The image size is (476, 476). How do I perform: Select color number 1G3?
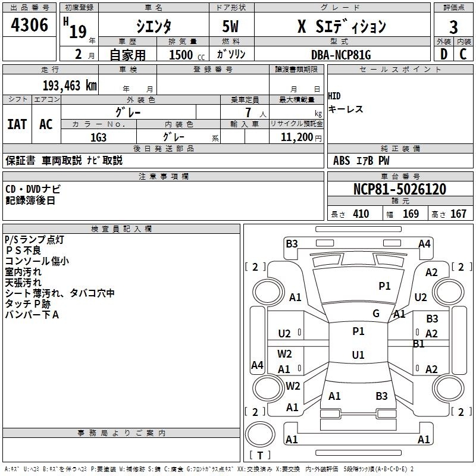click(x=98, y=137)
